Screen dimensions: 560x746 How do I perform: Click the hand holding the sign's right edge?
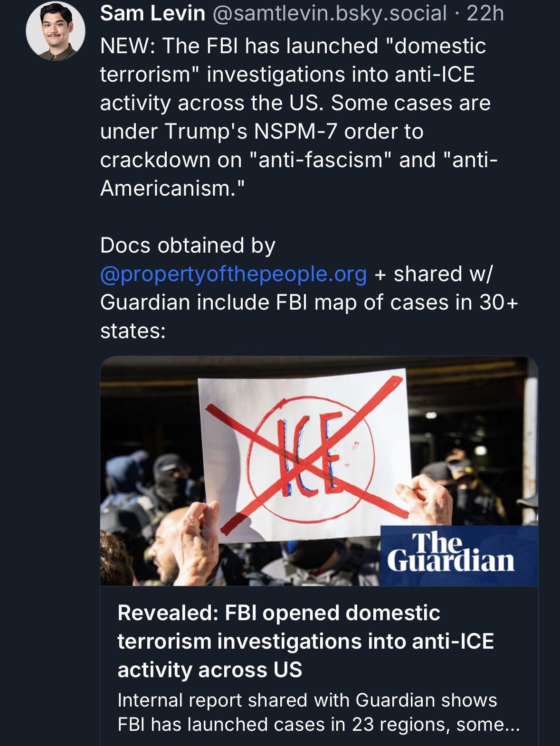430,499
